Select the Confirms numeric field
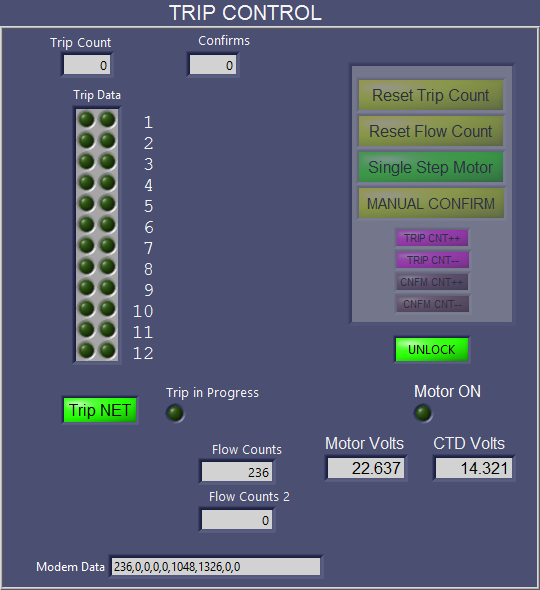 [x=213, y=65]
